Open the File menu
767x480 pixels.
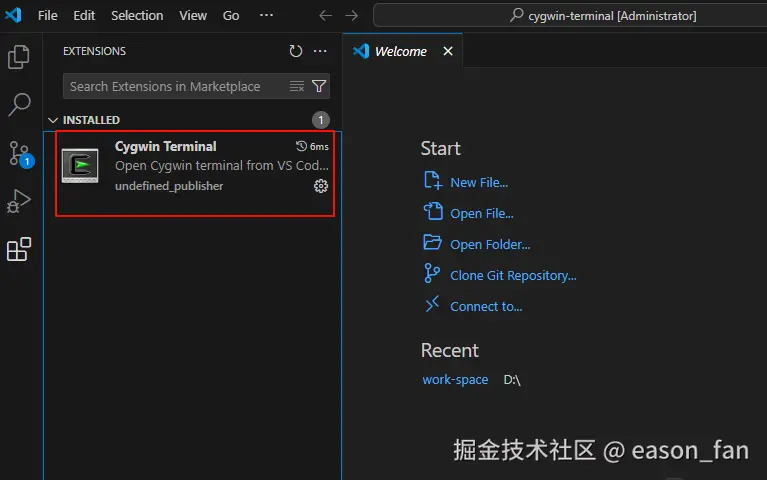(47, 16)
